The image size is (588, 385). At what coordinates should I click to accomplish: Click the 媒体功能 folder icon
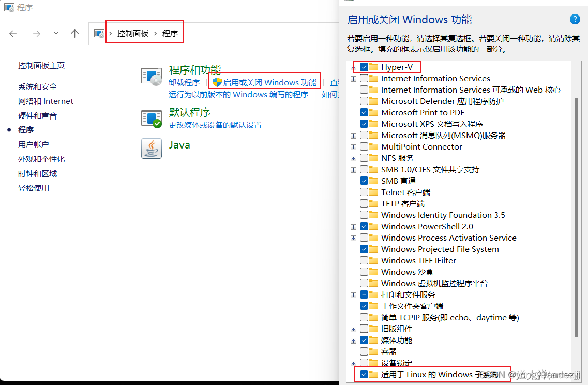(373, 340)
